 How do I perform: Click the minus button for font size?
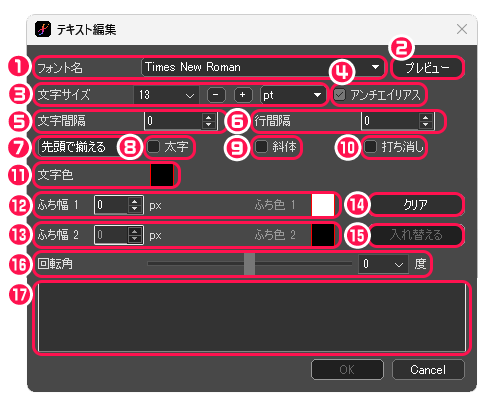(216, 95)
